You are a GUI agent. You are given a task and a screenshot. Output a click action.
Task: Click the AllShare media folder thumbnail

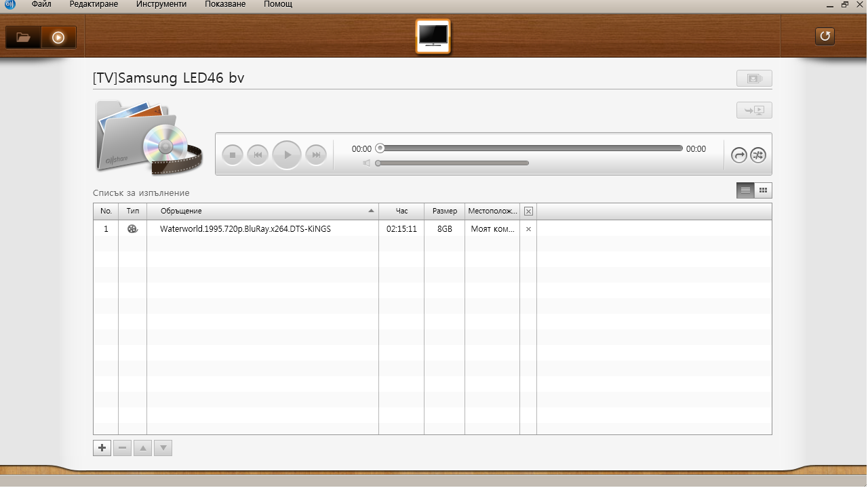click(148, 137)
